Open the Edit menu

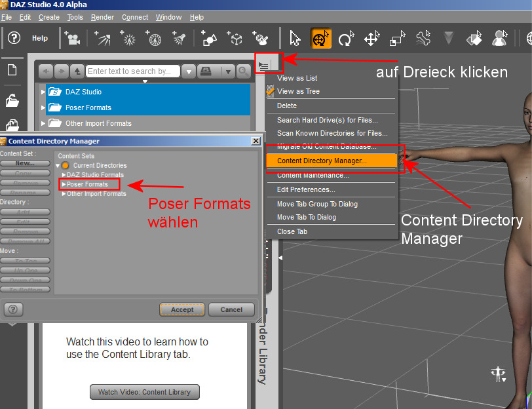(x=25, y=17)
